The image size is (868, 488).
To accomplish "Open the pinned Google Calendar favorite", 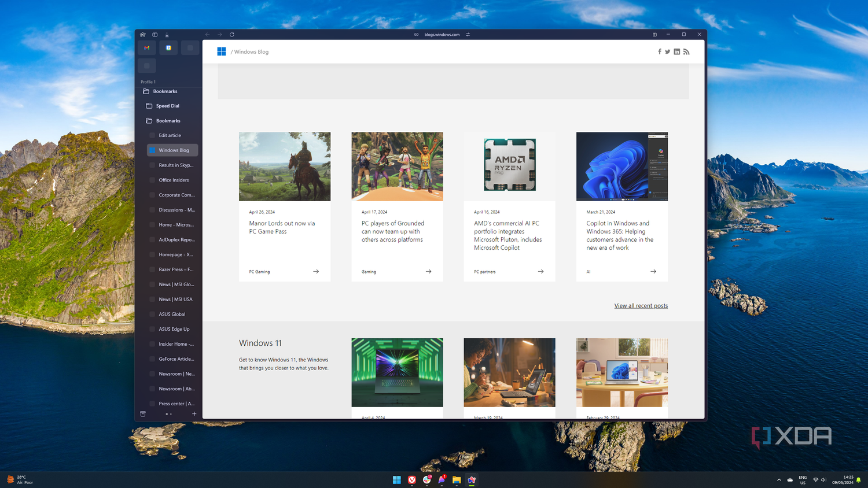I will (168, 48).
